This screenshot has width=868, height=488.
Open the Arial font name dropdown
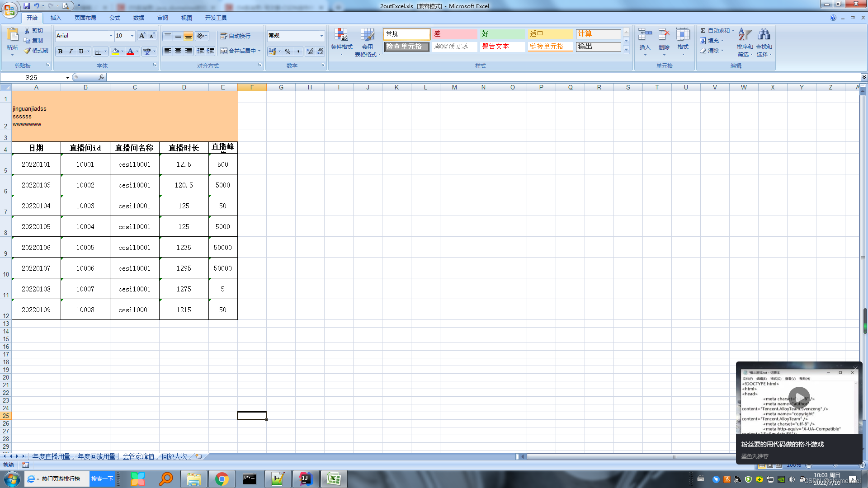point(111,36)
